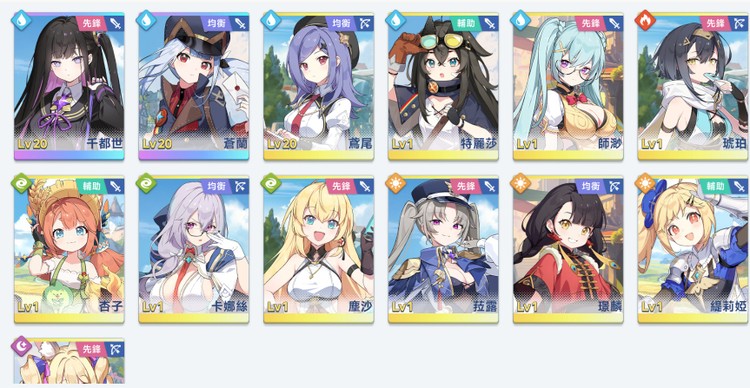
Task: Click the sword weapon icon on 師渺 card
Action: pos(614,23)
